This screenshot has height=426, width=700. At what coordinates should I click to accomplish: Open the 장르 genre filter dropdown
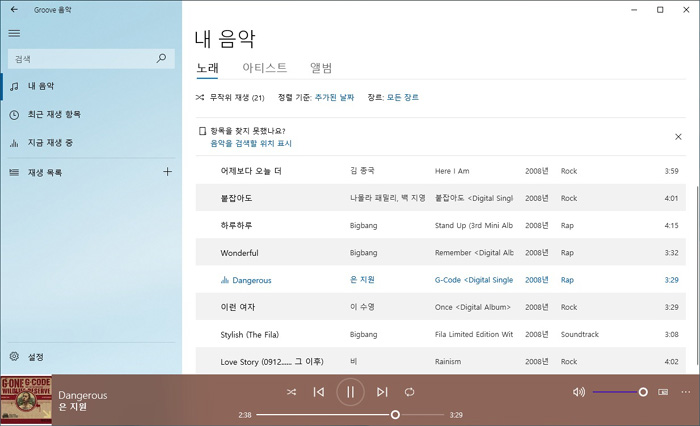(x=402, y=98)
